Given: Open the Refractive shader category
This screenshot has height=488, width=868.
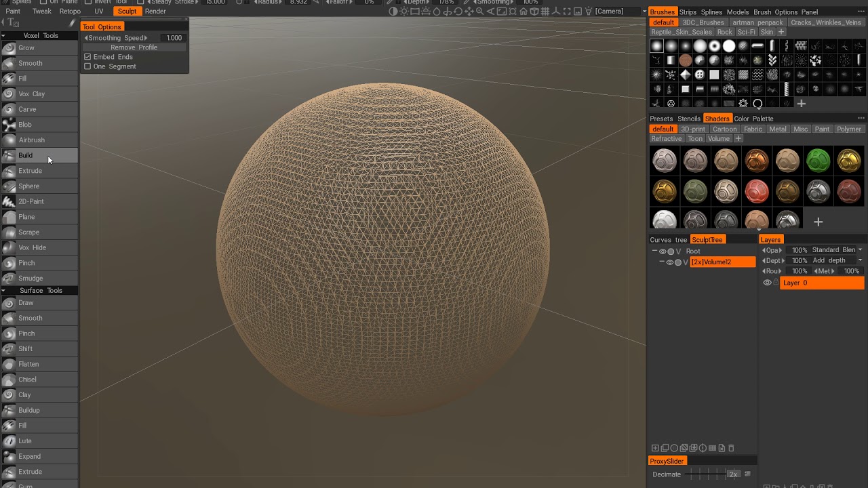Looking at the screenshot, I should pyautogui.click(x=667, y=138).
